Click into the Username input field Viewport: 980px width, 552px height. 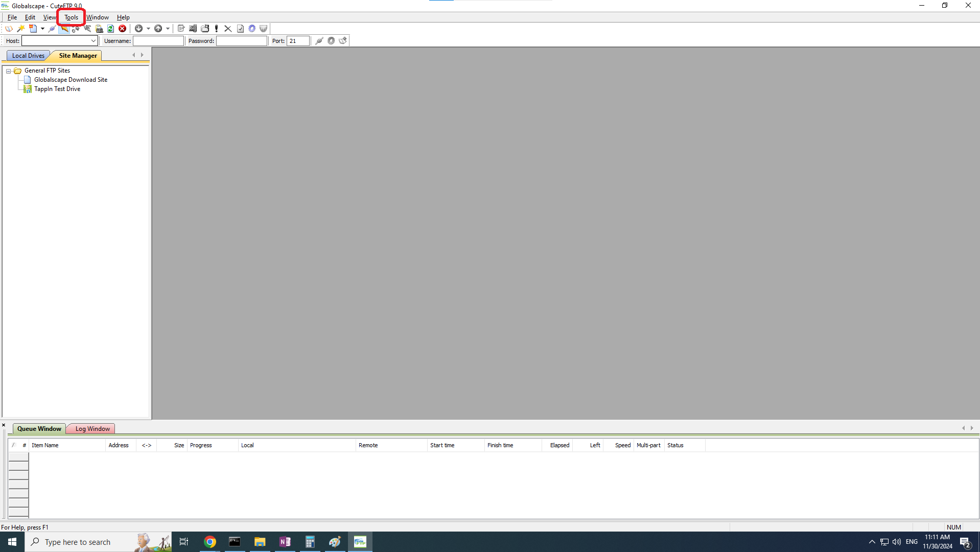click(158, 41)
